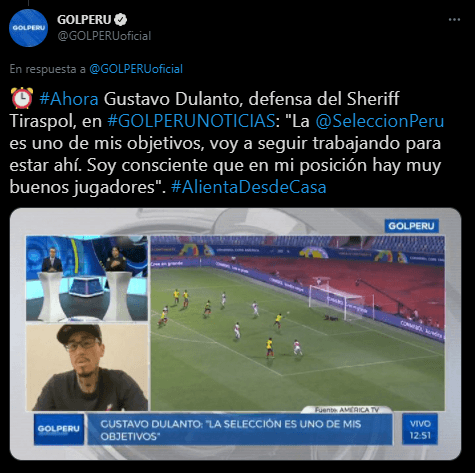Viewport: 475px width, 473px height.
Task: Open the GOLPERU profile avatar
Action: 28,28
